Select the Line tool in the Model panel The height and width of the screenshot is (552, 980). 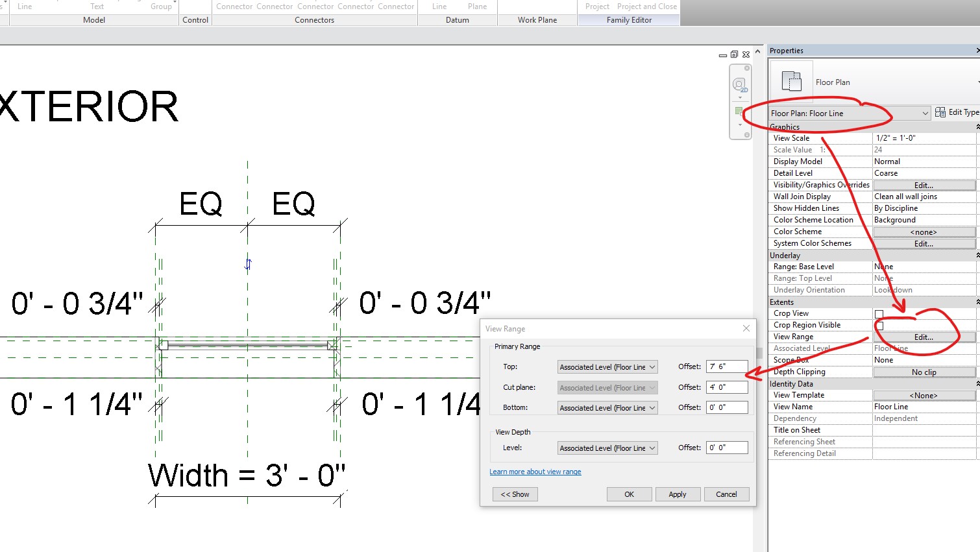tap(25, 6)
